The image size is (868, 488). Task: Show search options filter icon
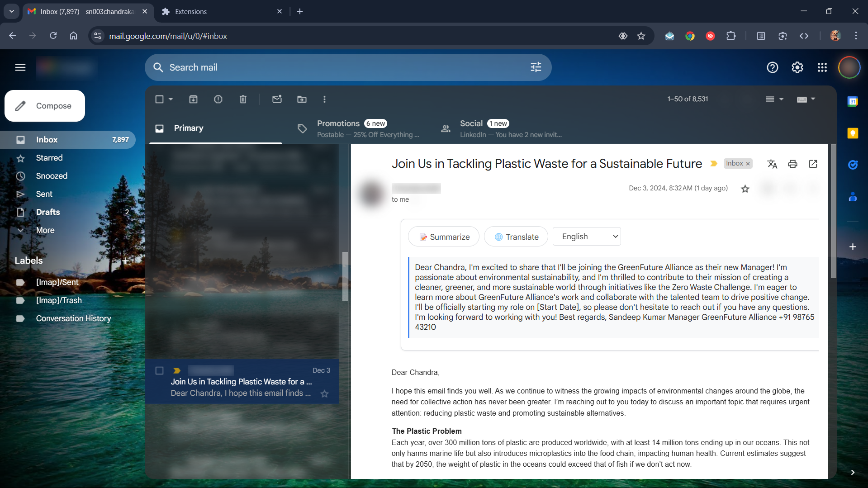point(536,67)
